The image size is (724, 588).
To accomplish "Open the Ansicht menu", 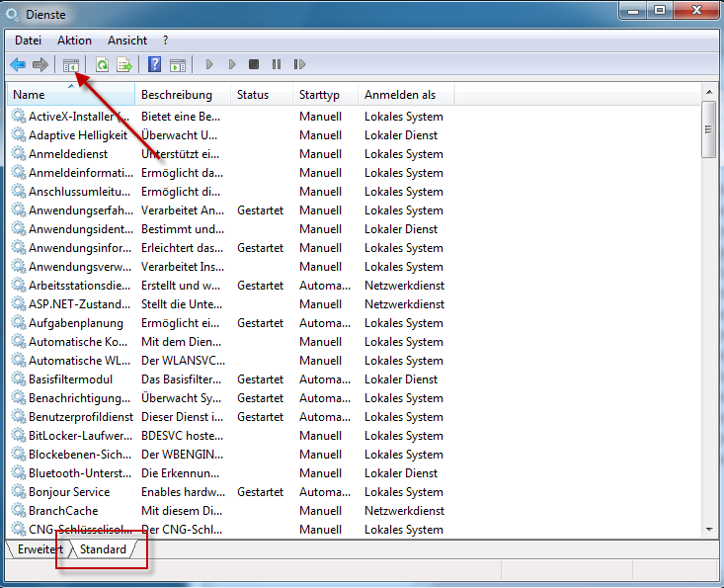I will pyautogui.click(x=127, y=41).
